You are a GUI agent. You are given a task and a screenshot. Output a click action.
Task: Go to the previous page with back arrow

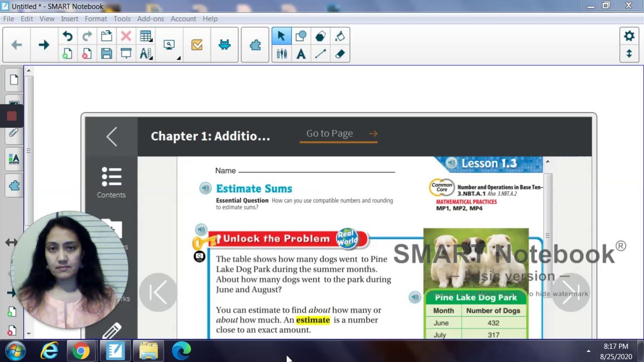click(17, 45)
